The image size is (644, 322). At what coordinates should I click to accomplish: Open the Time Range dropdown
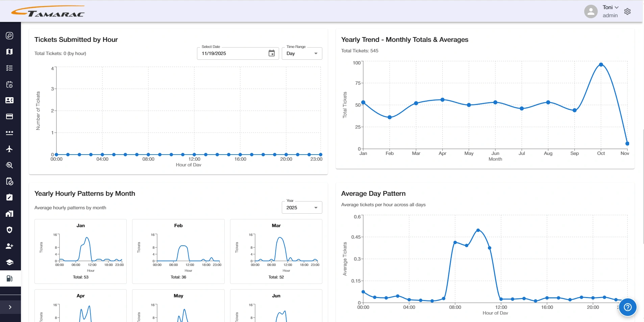[302, 53]
